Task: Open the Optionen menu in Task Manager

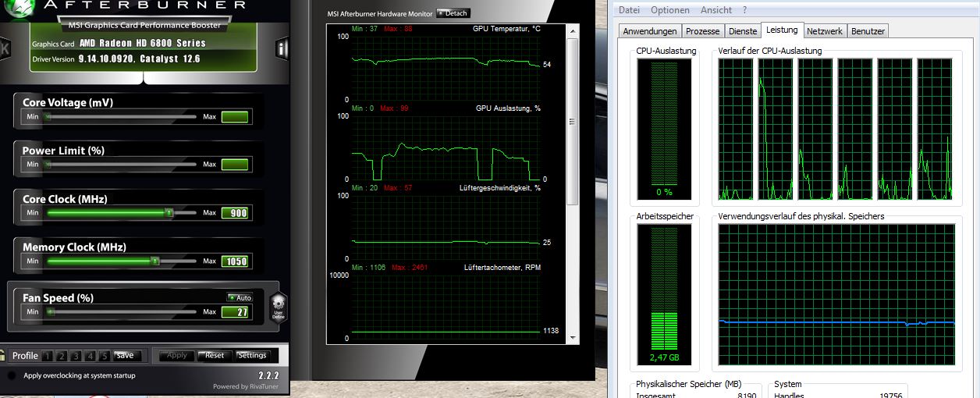Action: [x=670, y=10]
